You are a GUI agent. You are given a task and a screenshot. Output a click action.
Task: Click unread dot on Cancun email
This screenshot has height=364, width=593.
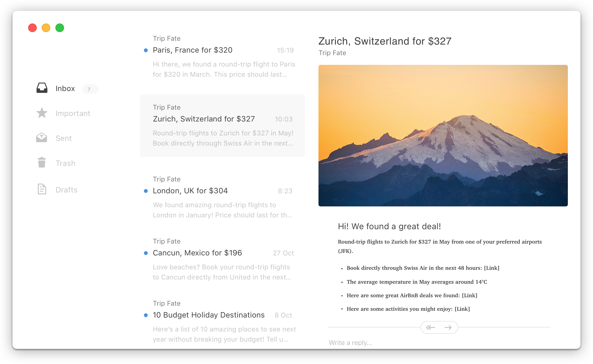coord(146,253)
